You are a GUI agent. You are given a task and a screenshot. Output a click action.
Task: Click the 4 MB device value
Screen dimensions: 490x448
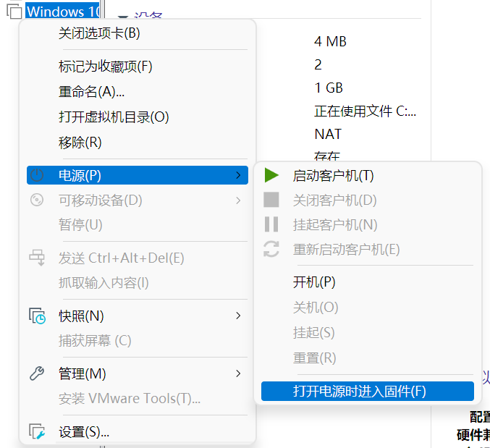pos(330,41)
